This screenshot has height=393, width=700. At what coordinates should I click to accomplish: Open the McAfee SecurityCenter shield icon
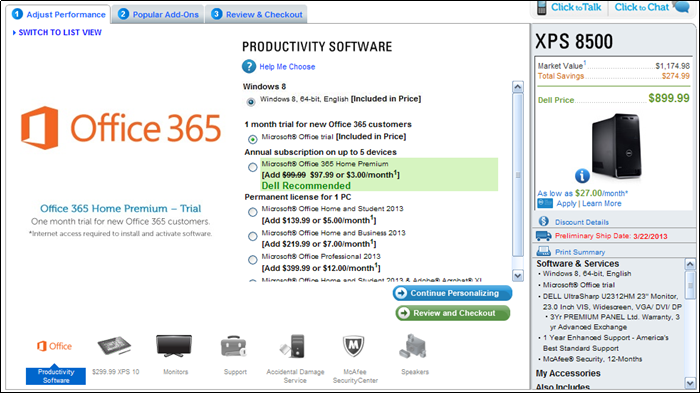point(353,346)
